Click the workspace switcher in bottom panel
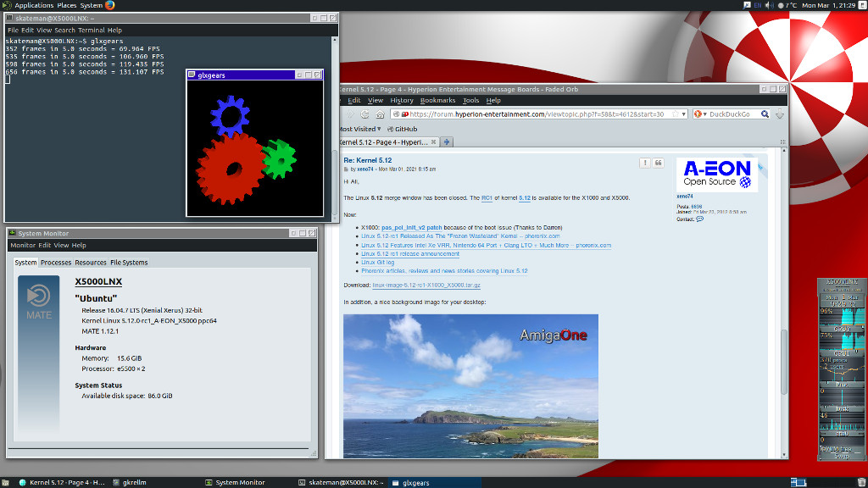Screen dimensions: 868x488 (798, 482)
